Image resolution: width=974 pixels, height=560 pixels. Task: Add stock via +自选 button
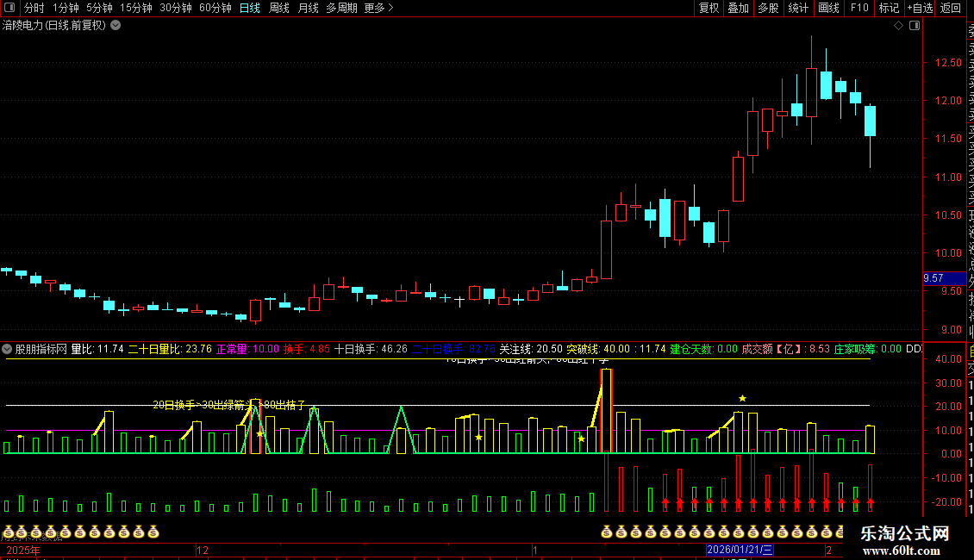[920, 8]
